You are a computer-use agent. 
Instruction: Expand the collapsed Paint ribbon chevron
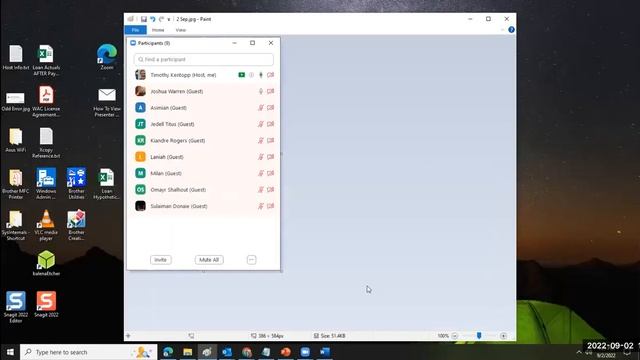pyautogui.click(x=502, y=30)
